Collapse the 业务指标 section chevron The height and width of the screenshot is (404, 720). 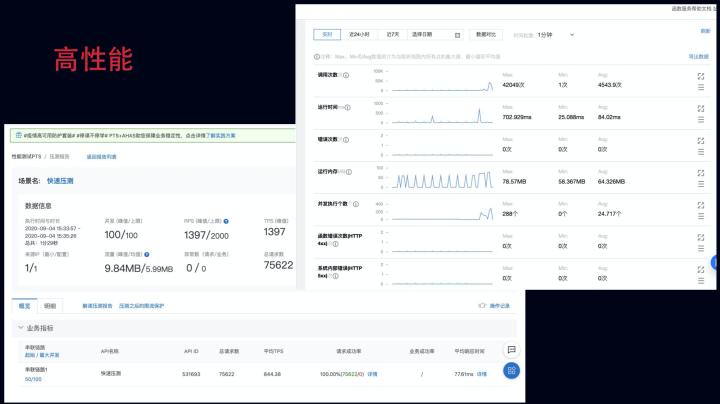21,328
